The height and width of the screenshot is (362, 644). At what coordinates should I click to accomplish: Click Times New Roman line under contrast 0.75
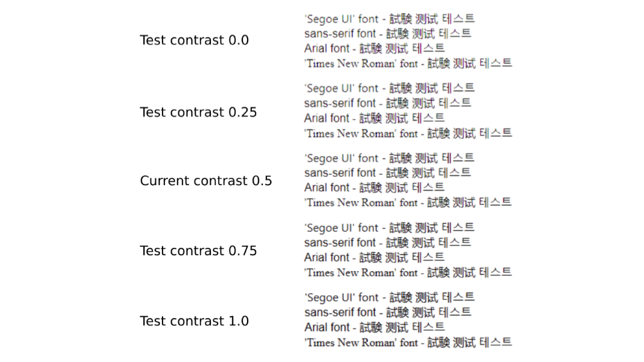408,273
